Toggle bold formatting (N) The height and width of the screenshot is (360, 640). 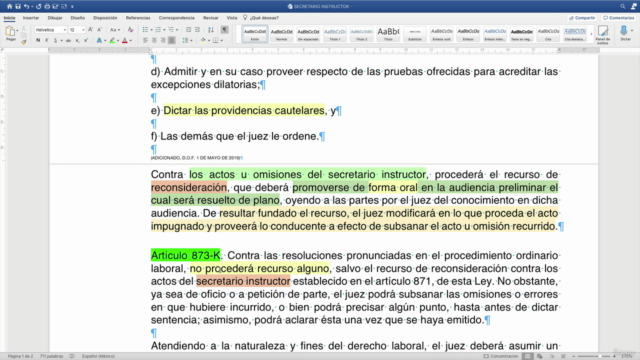38,40
